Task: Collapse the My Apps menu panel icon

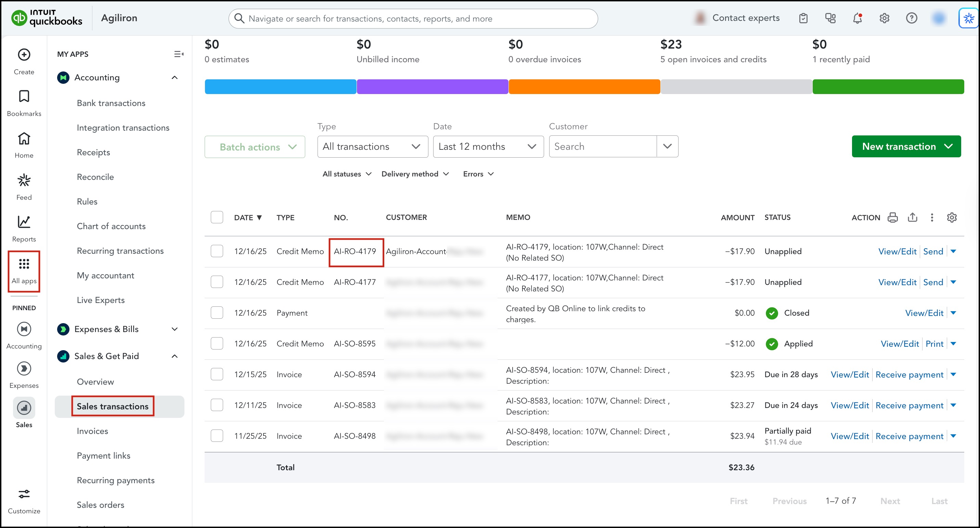Action: tap(178, 54)
